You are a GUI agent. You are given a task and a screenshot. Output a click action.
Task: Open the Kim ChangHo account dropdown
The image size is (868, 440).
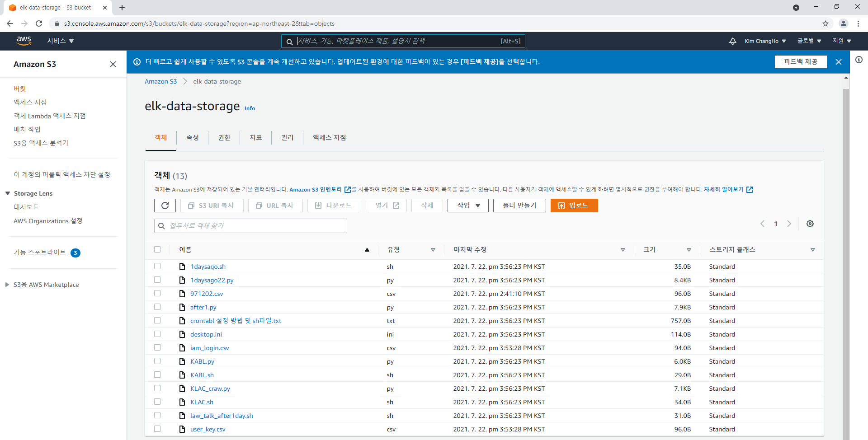[x=765, y=41]
